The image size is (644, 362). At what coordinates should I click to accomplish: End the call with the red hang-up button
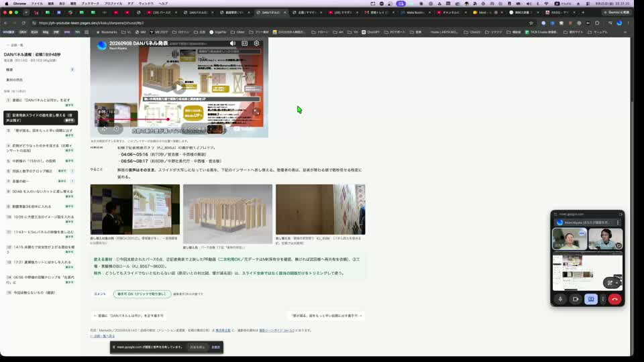(x=615, y=299)
